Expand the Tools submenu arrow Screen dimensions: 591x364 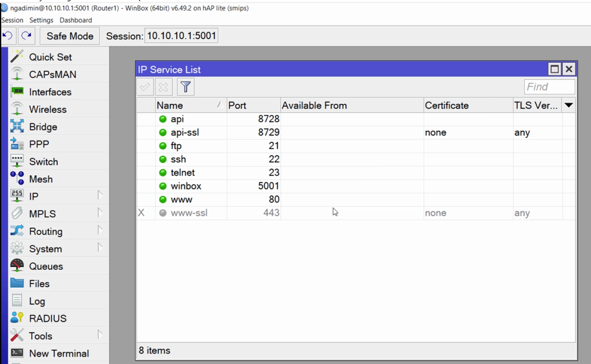100,334
